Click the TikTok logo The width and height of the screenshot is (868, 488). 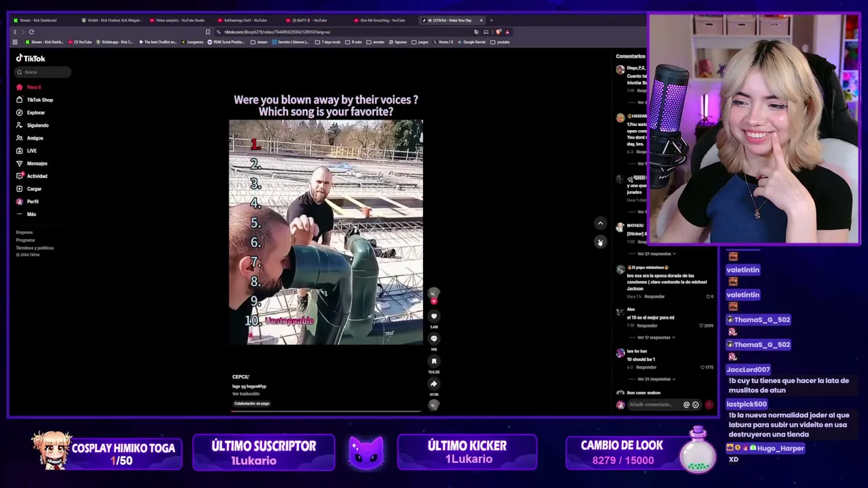[x=31, y=58]
